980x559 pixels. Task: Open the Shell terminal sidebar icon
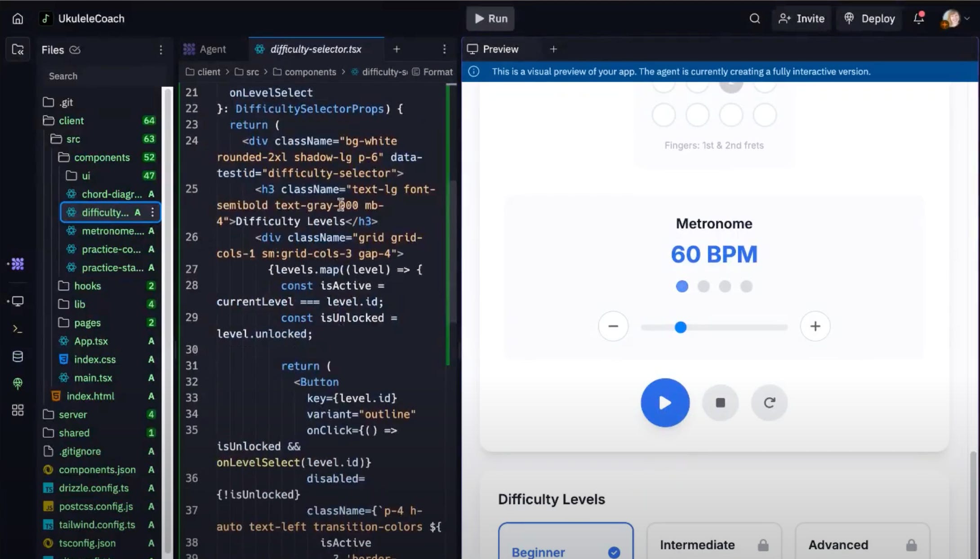[18, 329]
